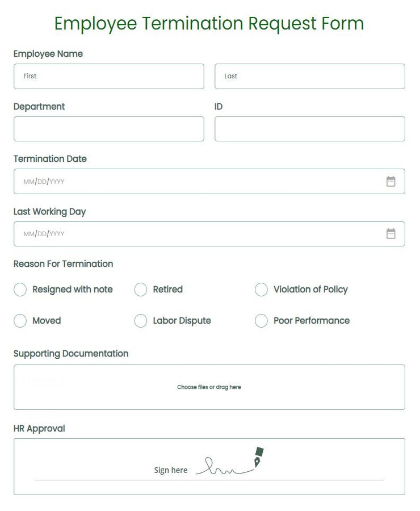Mark the Moved radio button
Viewport: 420px width, 511px height.
(x=20, y=321)
